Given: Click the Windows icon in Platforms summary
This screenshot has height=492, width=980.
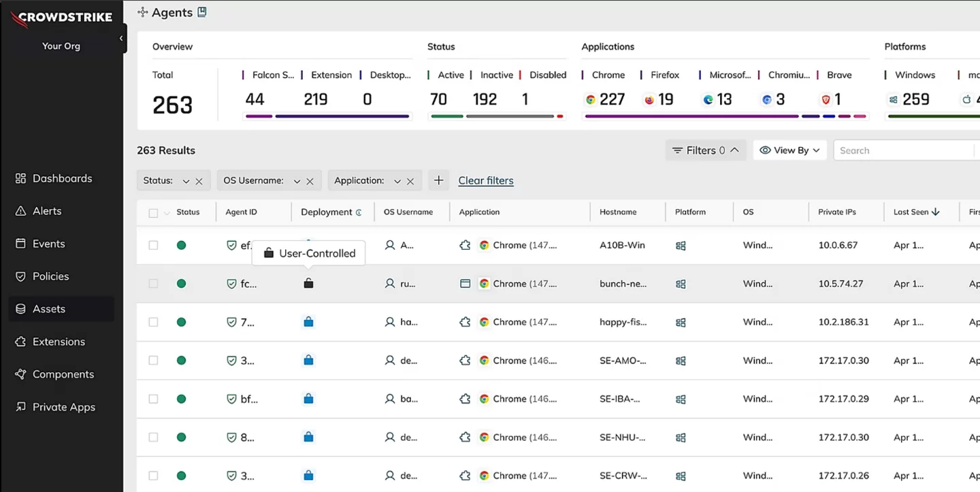Looking at the screenshot, I should (893, 100).
